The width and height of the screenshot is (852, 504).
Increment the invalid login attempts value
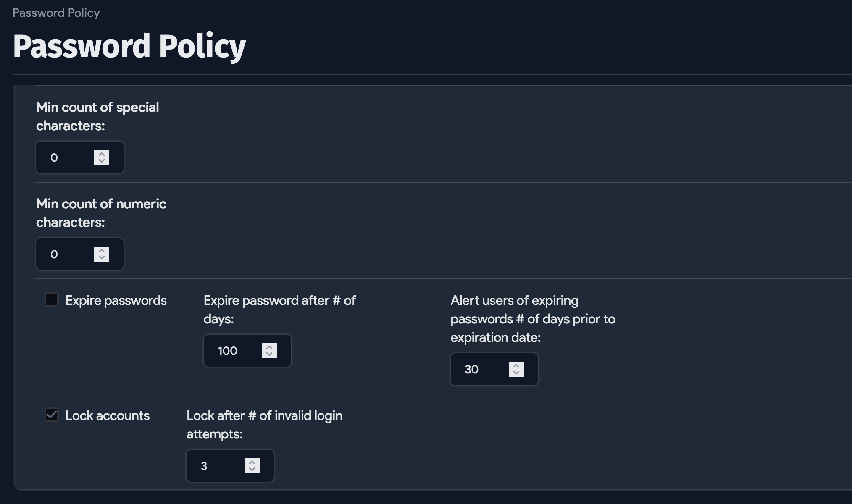[x=252, y=462]
